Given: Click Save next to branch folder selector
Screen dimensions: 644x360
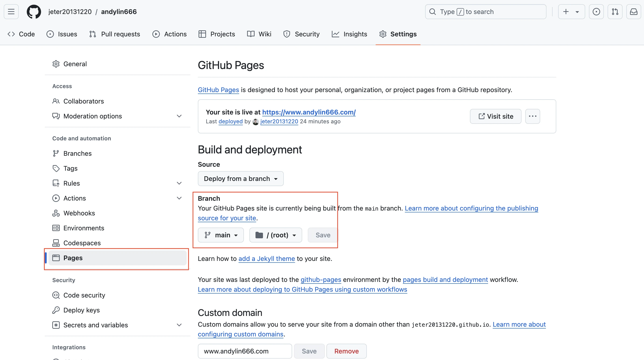Looking at the screenshot, I should (x=323, y=235).
